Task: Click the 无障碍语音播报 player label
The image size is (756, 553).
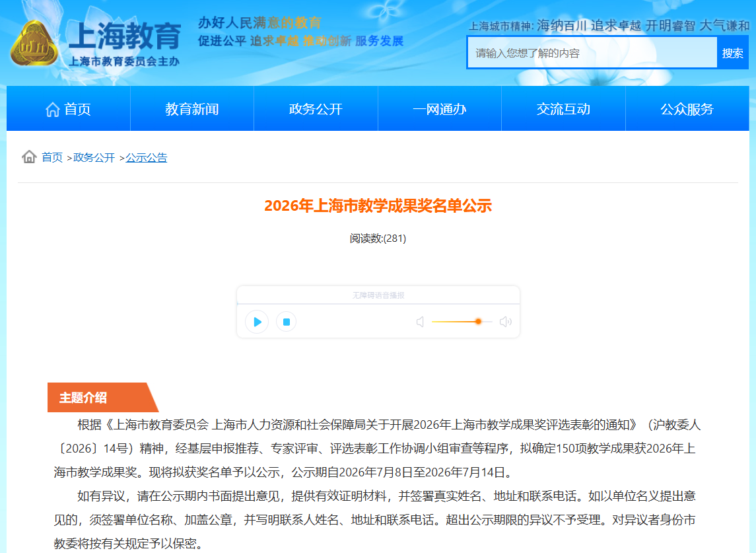Action: [x=378, y=295]
